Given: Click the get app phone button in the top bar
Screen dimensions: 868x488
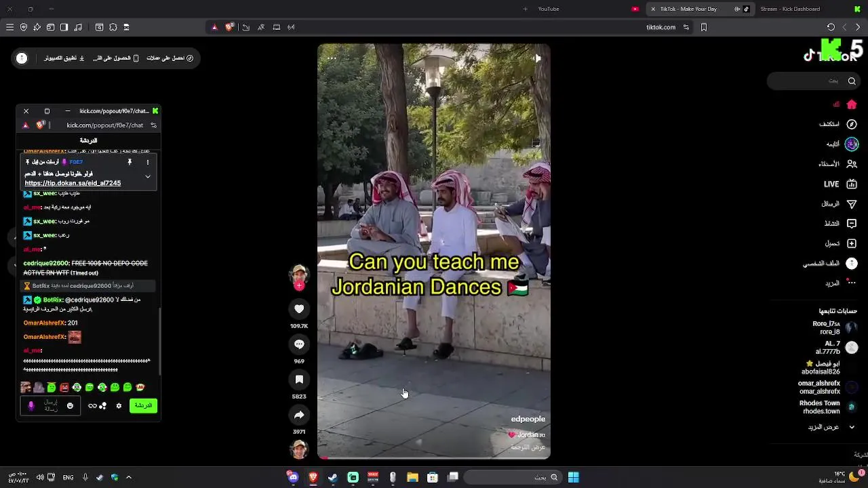Looking at the screenshot, I should pyautogui.click(x=116, y=58).
